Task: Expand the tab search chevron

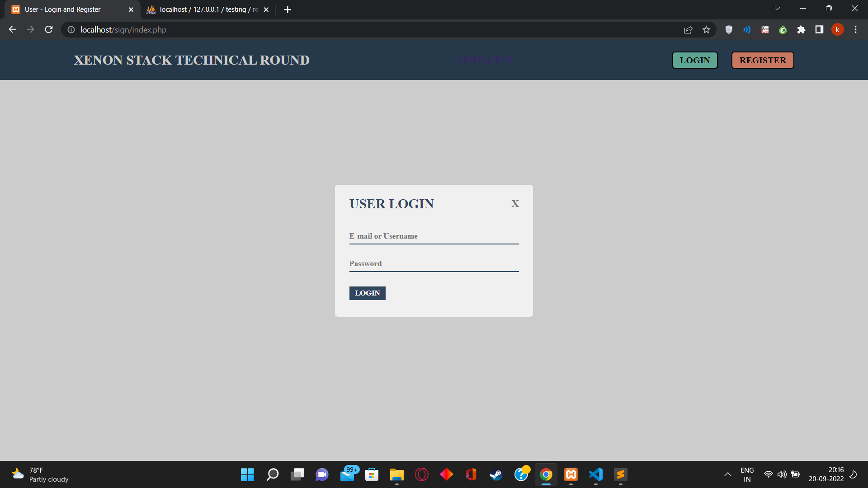Action: (777, 9)
